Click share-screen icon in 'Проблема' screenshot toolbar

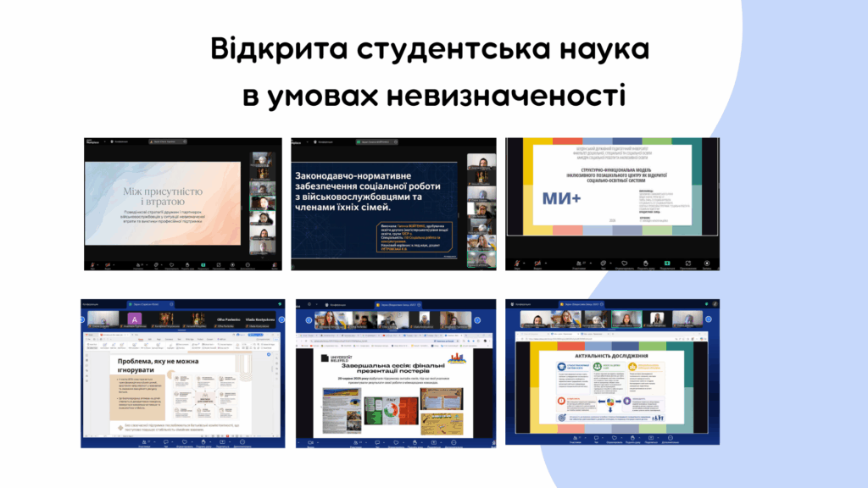point(223,442)
